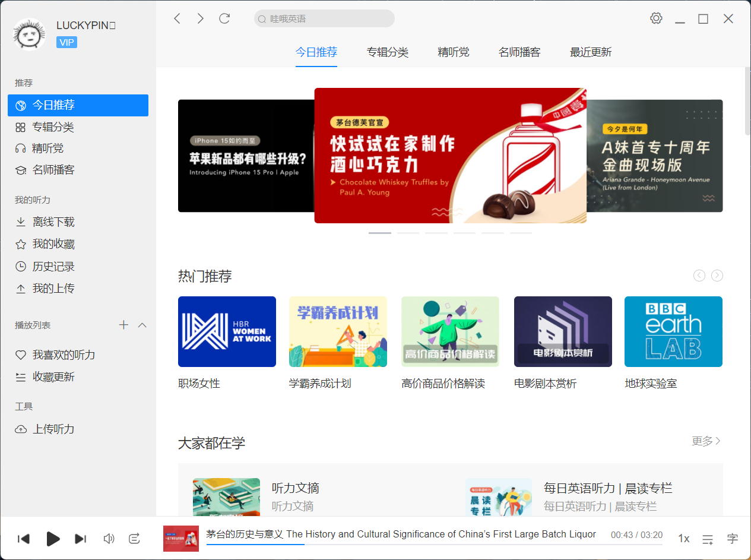751x560 pixels.
Task: Skip to the next track
Action: pos(80,539)
